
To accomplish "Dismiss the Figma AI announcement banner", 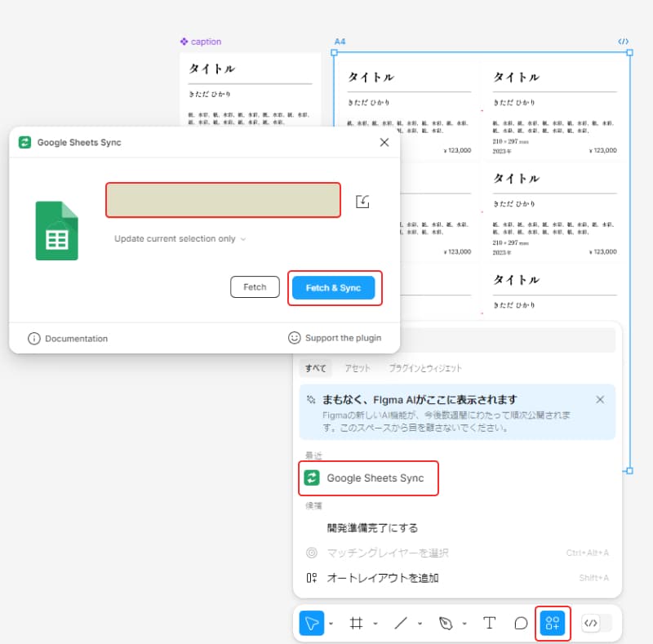I will coord(600,400).
